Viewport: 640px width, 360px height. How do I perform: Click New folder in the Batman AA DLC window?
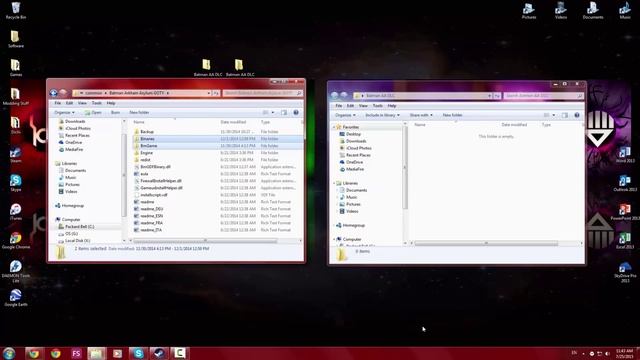pos(452,115)
